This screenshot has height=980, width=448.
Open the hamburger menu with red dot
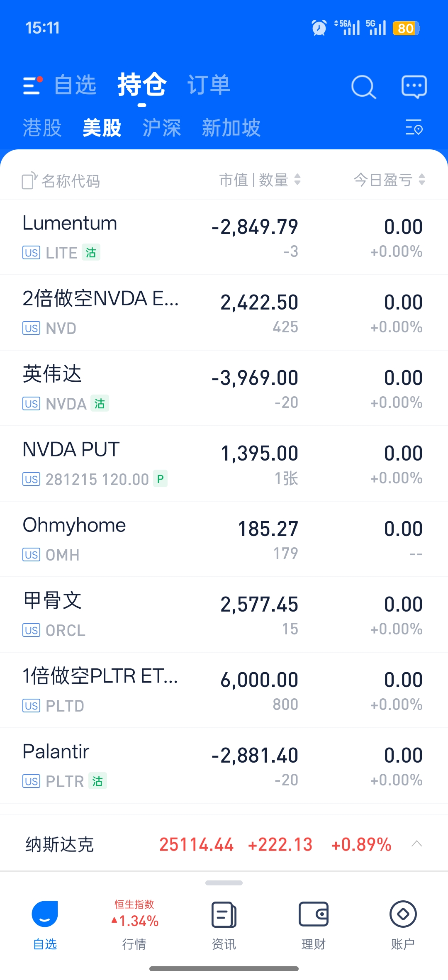[x=33, y=85]
